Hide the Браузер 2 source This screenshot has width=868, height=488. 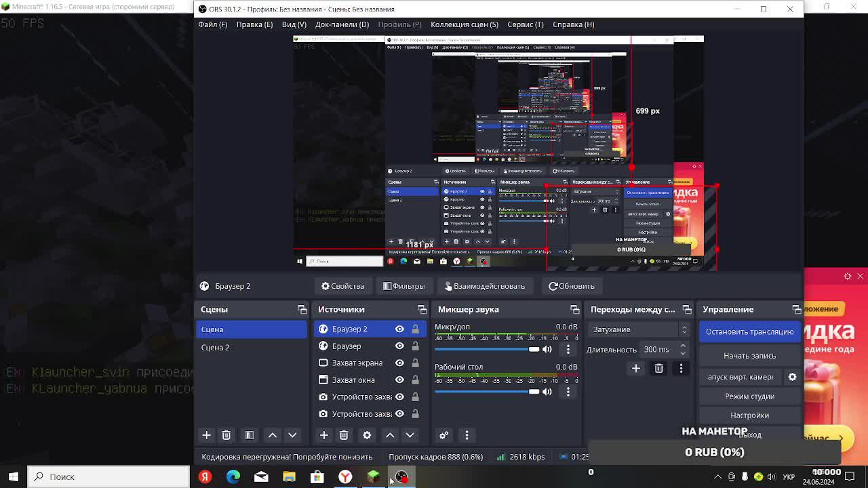pyautogui.click(x=399, y=329)
